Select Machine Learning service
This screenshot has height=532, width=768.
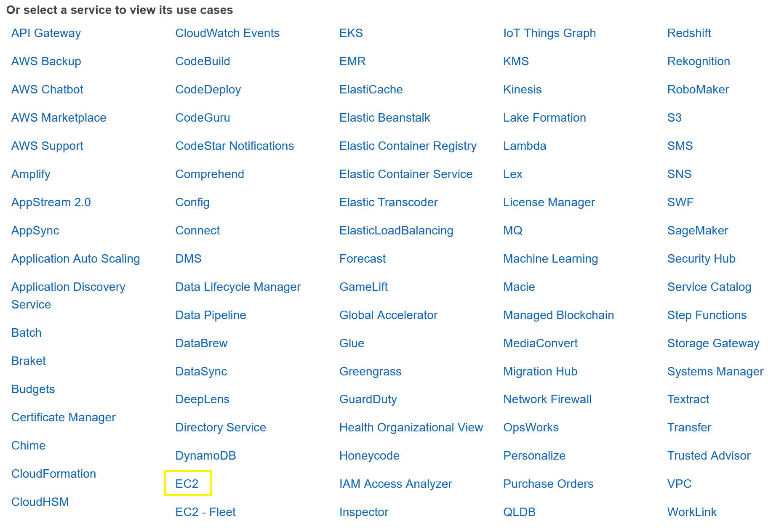pos(551,259)
